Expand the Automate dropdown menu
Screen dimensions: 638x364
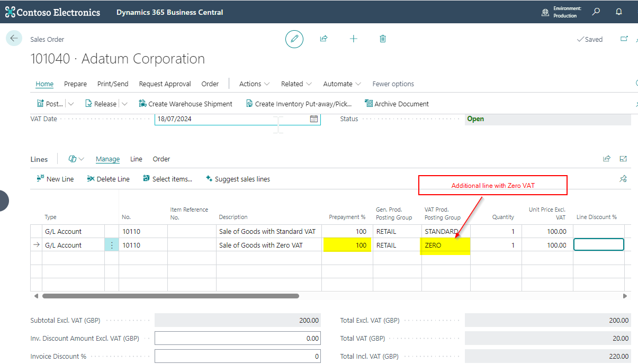342,84
